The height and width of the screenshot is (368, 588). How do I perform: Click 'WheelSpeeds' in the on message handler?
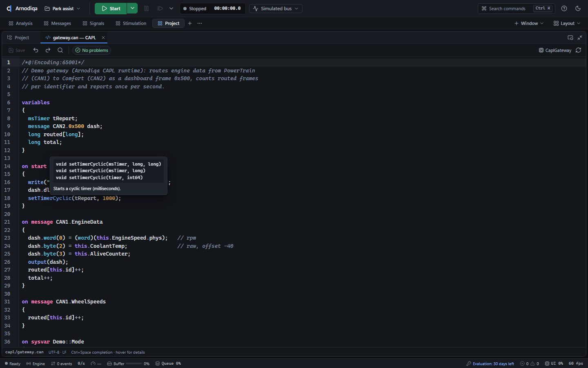[89, 302]
